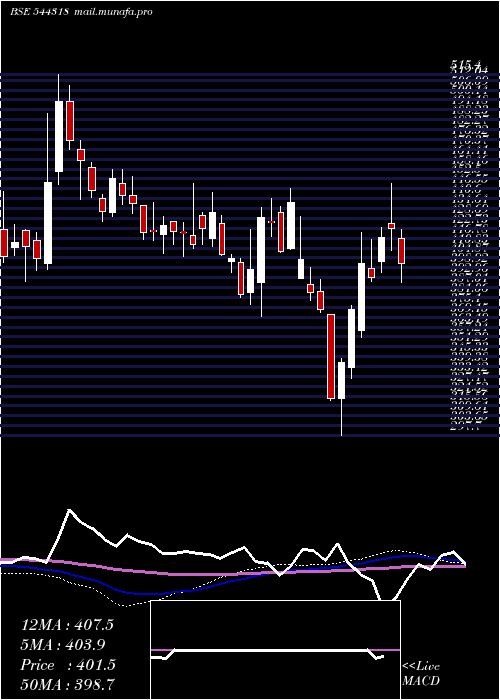Screen dimensions: 500x700
Task: Select the 50MA : 398.7 reading
Action: tap(67, 684)
